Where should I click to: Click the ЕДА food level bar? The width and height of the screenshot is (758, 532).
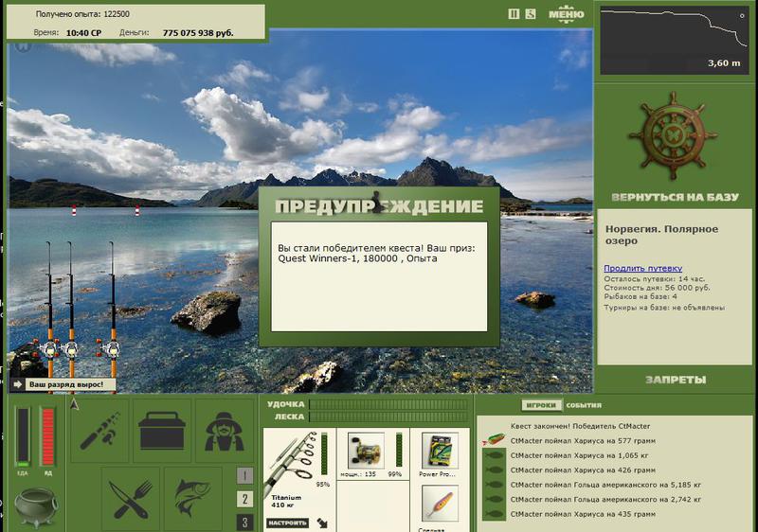[x=23, y=437]
